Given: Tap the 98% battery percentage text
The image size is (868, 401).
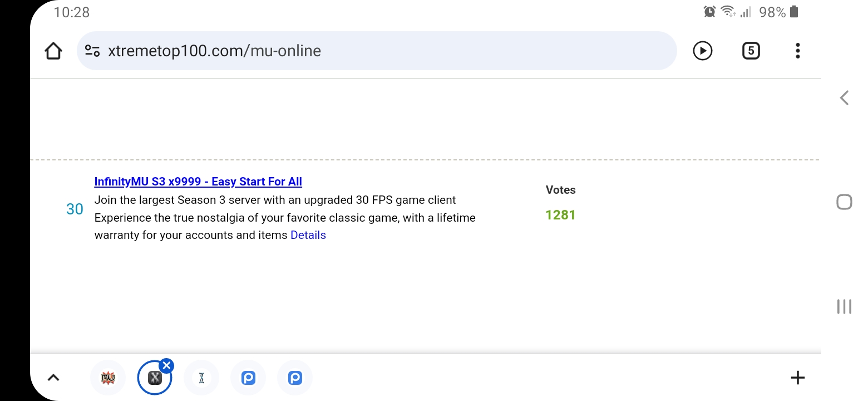Looking at the screenshot, I should [772, 12].
